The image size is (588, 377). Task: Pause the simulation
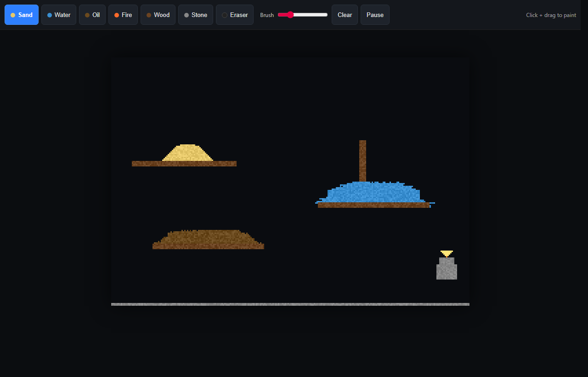coord(375,15)
